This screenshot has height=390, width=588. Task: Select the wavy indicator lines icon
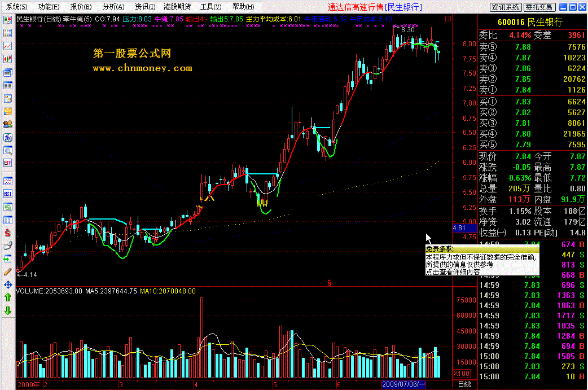click(x=7, y=181)
